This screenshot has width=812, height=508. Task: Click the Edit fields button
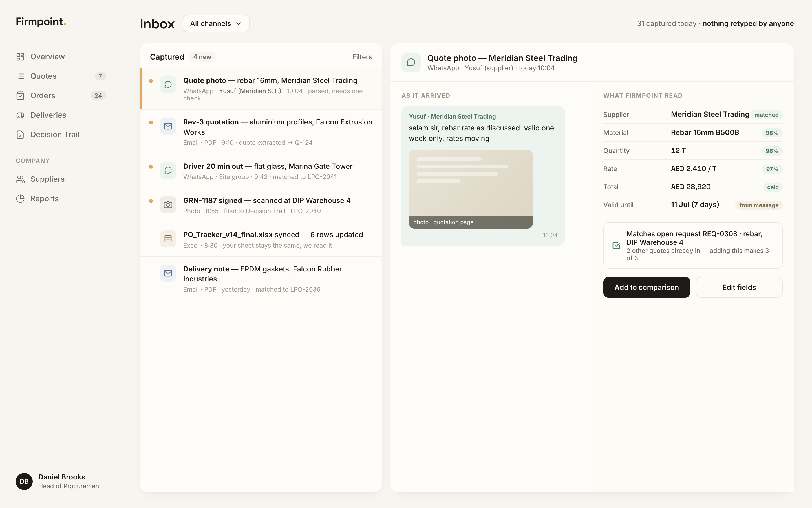pos(739,287)
